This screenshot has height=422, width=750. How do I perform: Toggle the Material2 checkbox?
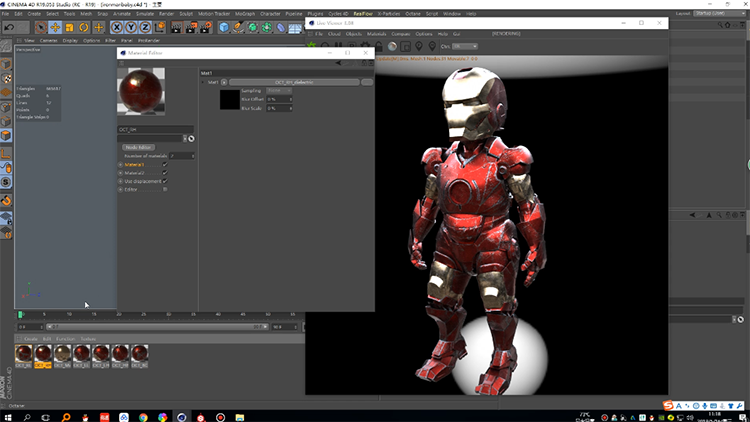(165, 172)
